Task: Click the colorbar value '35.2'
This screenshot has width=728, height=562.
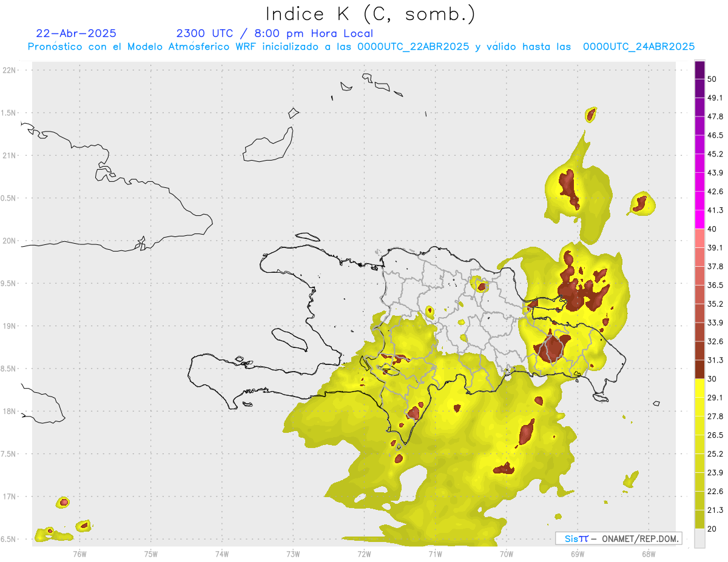Action: [715, 304]
